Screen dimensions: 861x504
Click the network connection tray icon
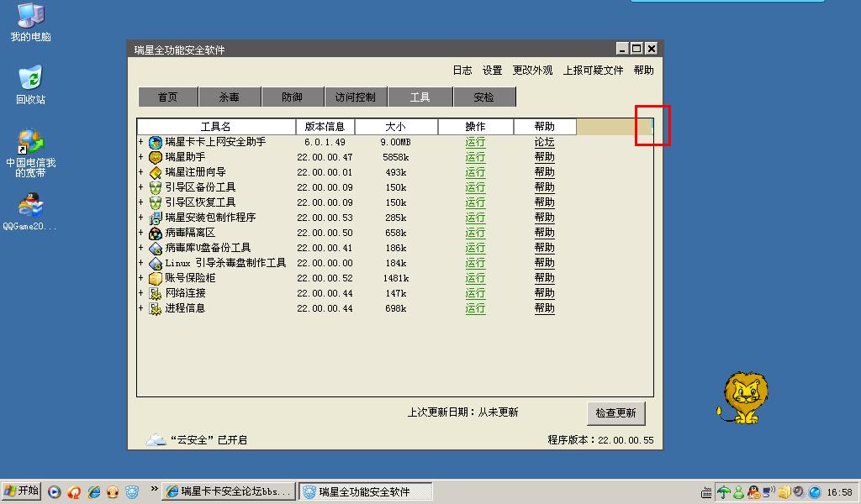coord(769,492)
